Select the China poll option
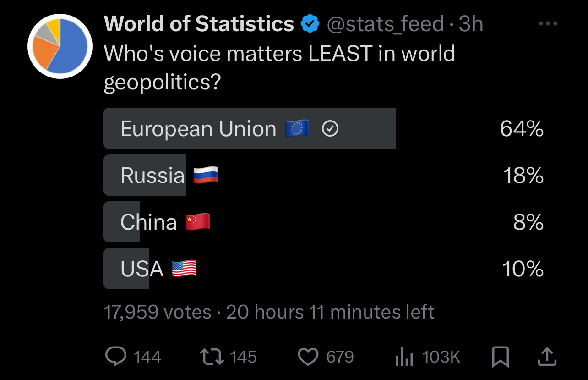Screen dimensions: 588x380 (324, 222)
